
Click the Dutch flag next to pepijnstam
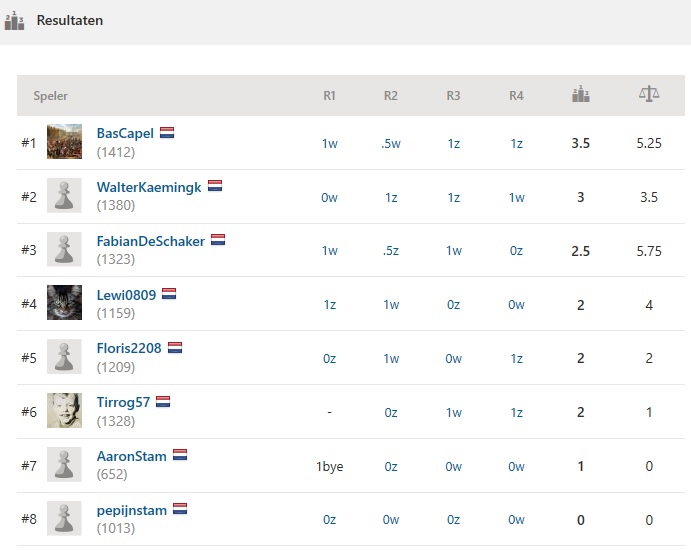pyautogui.click(x=180, y=509)
